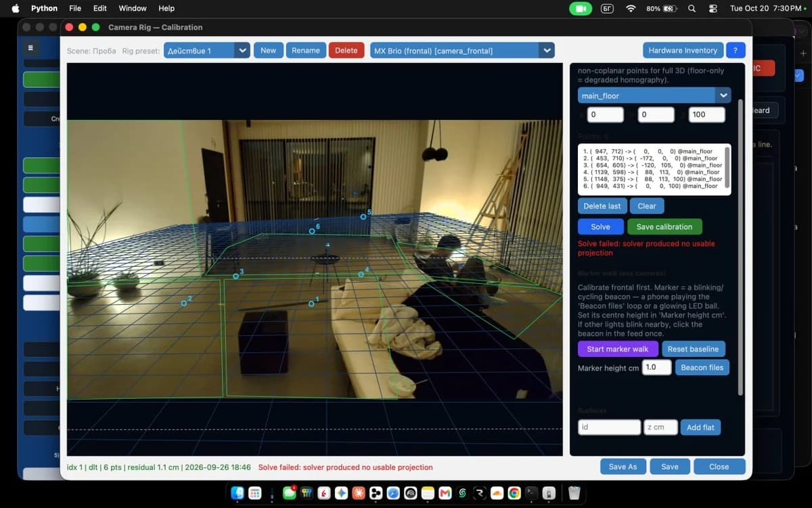
Task: Click calibration point 5 in the camera view
Action: click(363, 217)
